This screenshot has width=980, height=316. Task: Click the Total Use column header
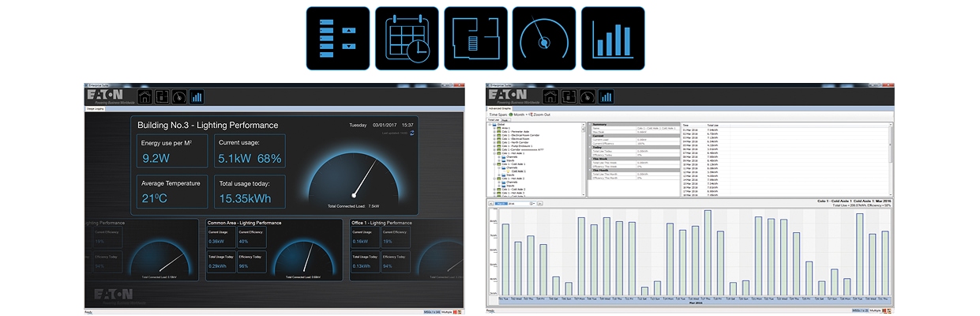pos(712,125)
